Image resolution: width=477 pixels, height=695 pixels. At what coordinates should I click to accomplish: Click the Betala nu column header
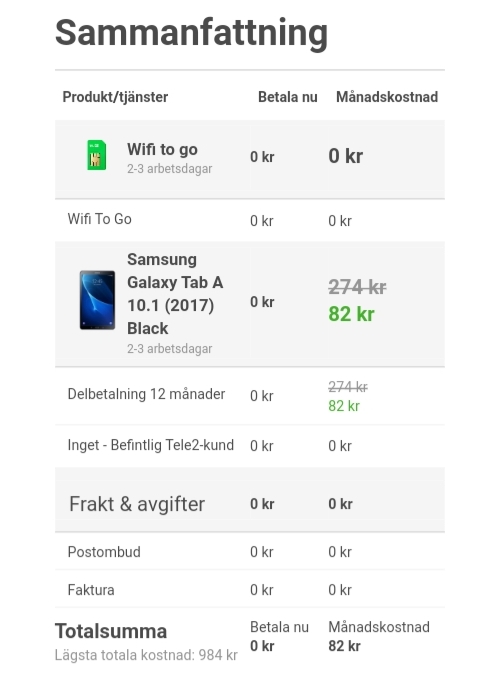coord(288,97)
